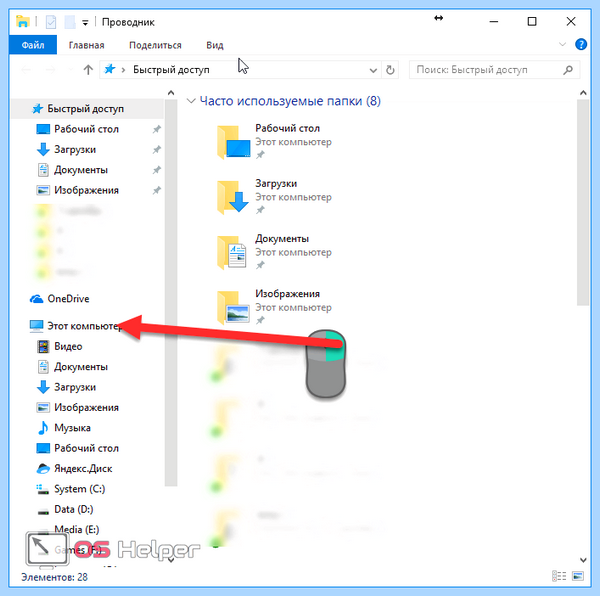
Task: Open the Рабочий стол folder in main pane
Action: (274, 142)
